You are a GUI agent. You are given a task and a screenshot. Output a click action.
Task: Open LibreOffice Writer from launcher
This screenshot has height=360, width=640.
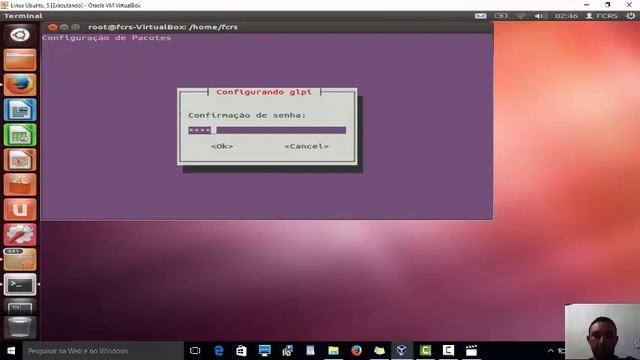(x=20, y=110)
